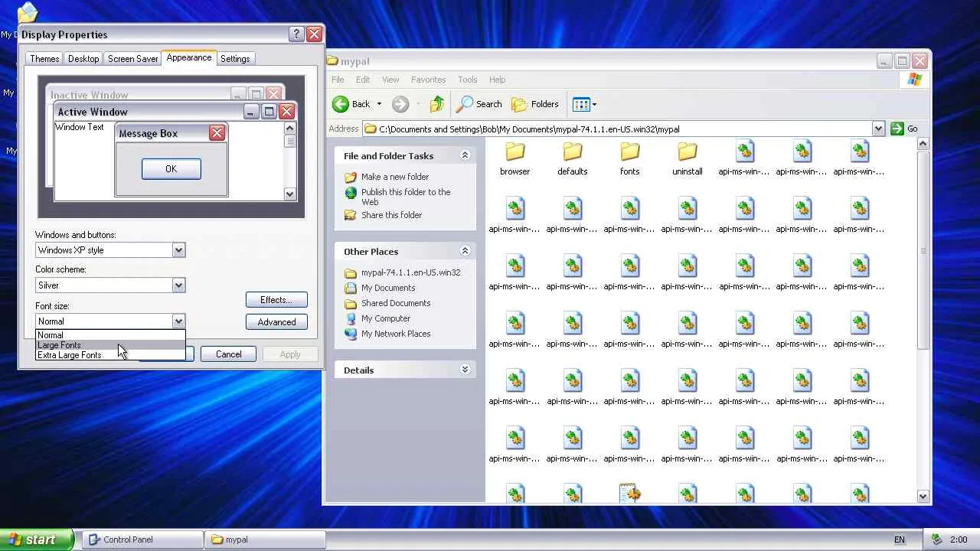Screen dimensions: 980x551
Task: Click the mypal file list scroll-down arrow
Action: (923, 497)
